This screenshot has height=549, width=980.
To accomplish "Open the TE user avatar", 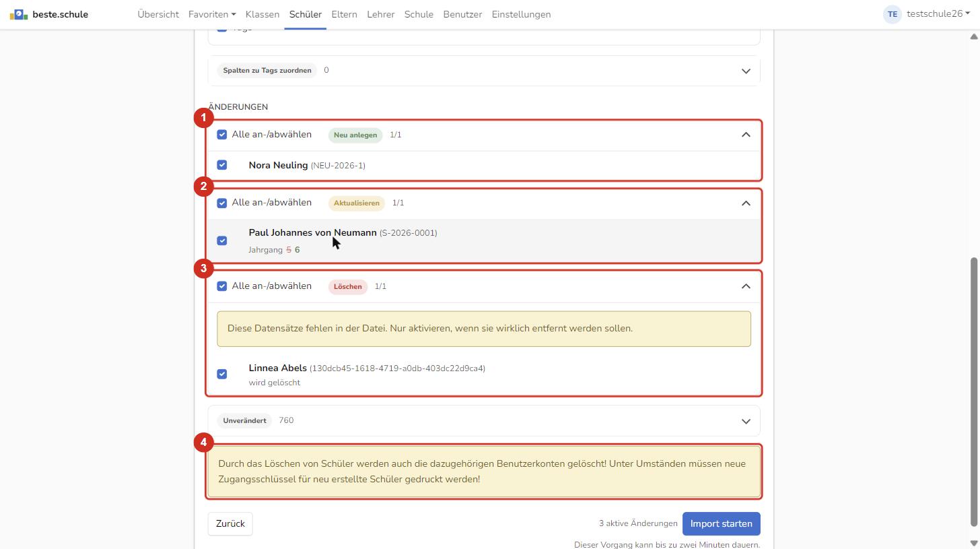I will (892, 14).
